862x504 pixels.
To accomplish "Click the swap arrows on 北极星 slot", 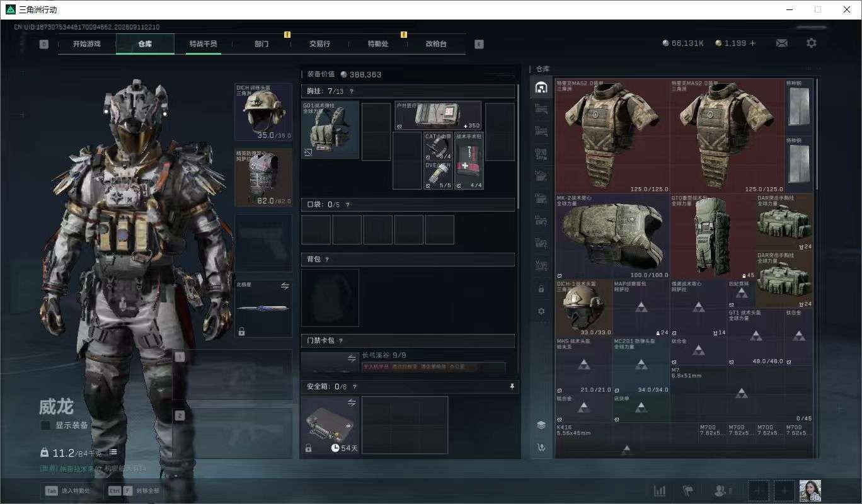I will 285,286.
